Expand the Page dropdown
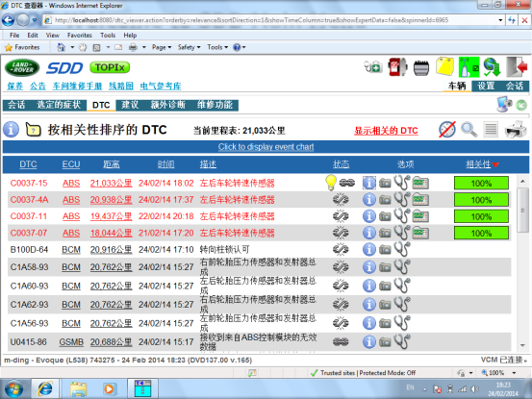The height and width of the screenshot is (399, 532). tap(162, 47)
